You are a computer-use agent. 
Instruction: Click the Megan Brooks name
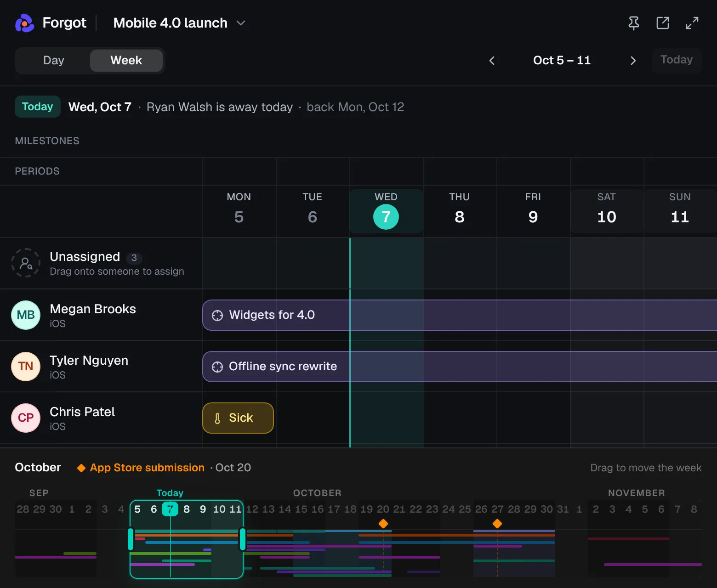coord(93,309)
